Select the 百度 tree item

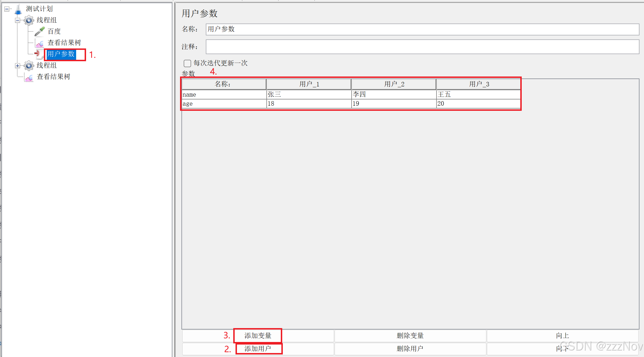tap(54, 31)
